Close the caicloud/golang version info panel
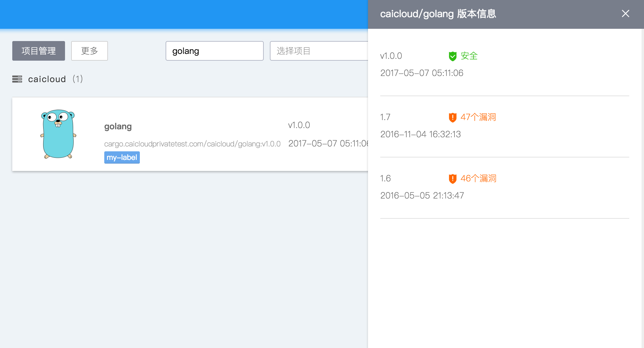644x348 pixels. (625, 13)
